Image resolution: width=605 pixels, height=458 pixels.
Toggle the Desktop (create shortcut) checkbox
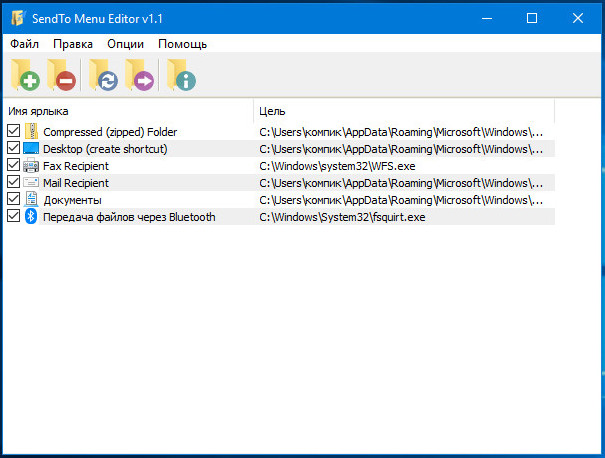pyautogui.click(x=14, y=148)
